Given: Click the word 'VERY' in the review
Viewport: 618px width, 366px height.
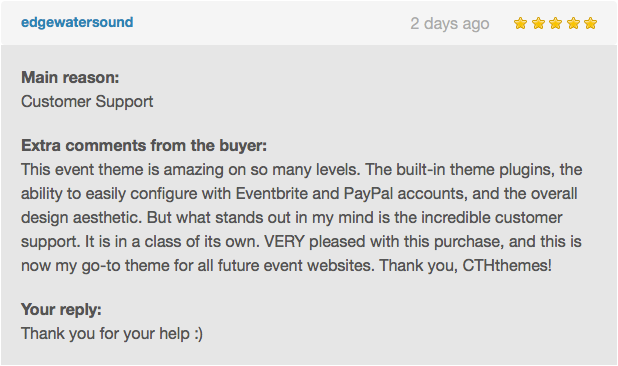Looking at the screenshot, I should pyautogui.click(x=284, y=242).
